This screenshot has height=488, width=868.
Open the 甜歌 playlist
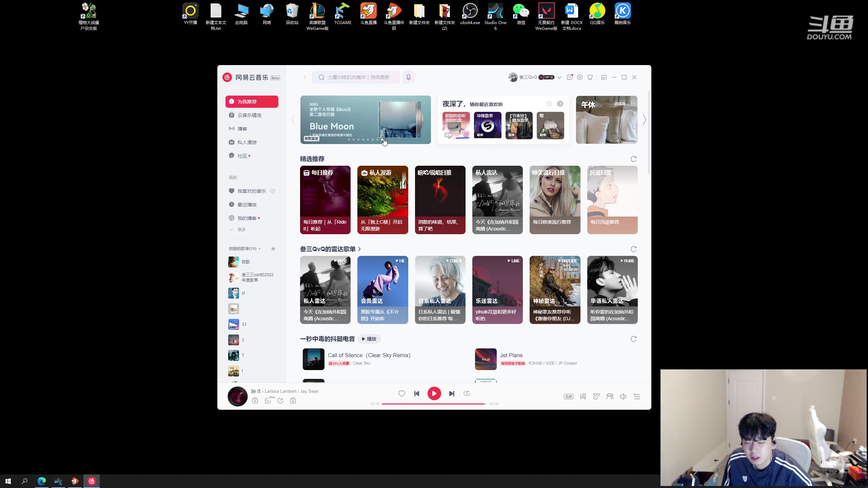tap(252, 262)
